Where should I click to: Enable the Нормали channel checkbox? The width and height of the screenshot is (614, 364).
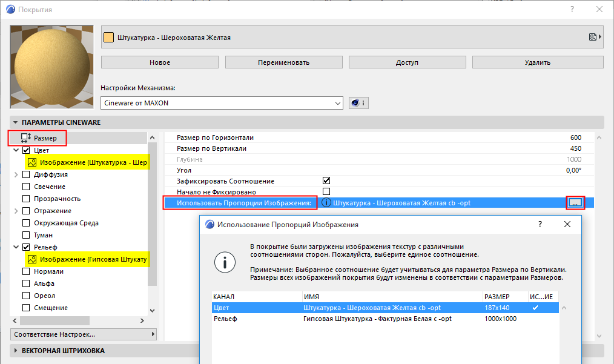(26, 271)
